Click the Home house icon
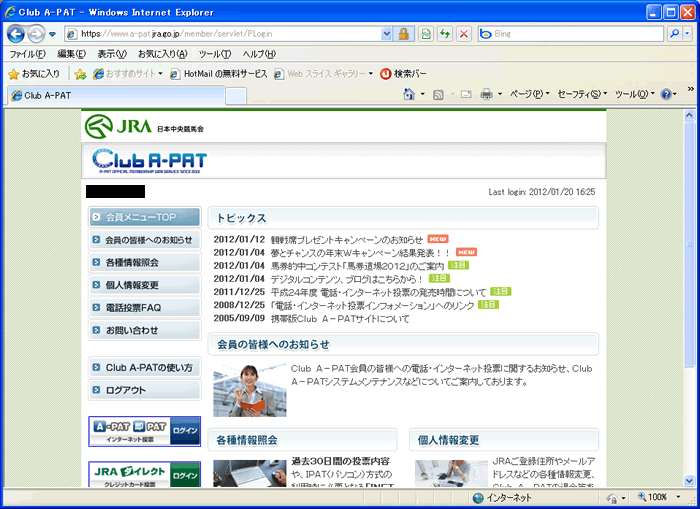The width and height of the screenshot is (700, 509). [x=409, y=94]
